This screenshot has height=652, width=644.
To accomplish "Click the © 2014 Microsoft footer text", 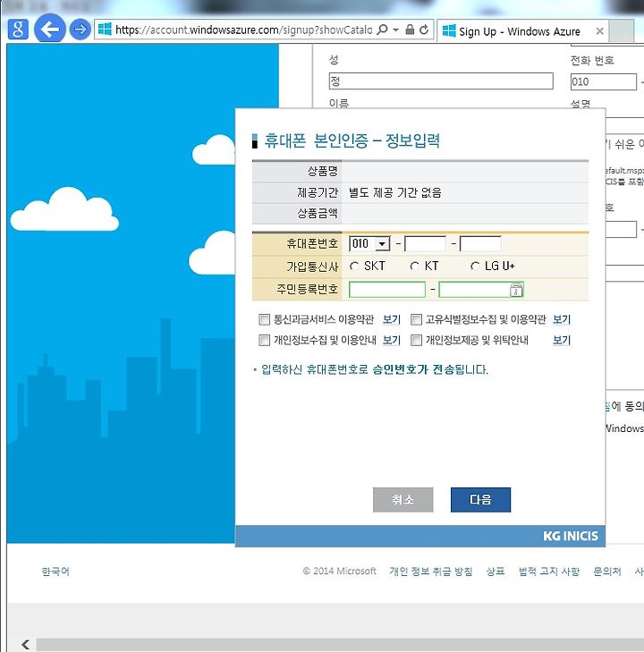I will pyautogui.click(x=339, y=572).
